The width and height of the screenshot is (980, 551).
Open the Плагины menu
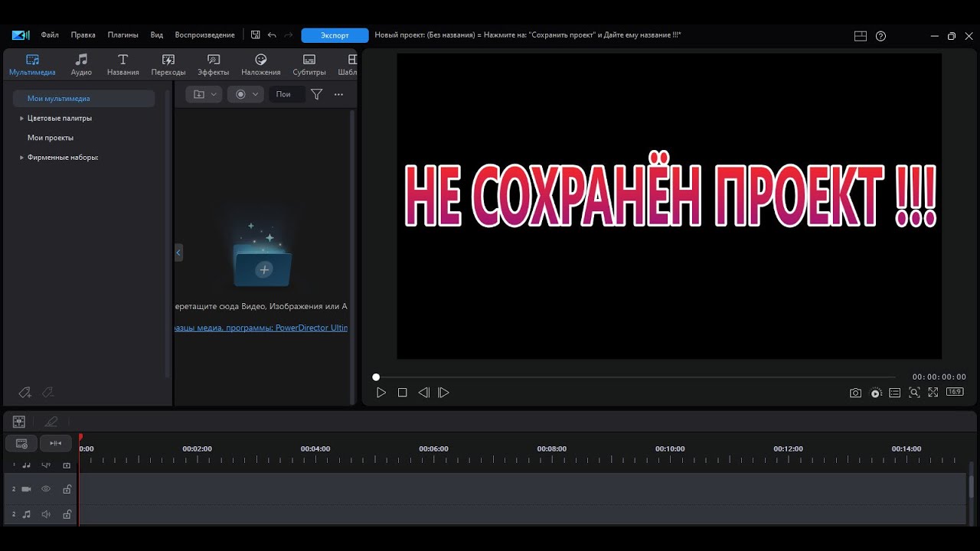122,35
